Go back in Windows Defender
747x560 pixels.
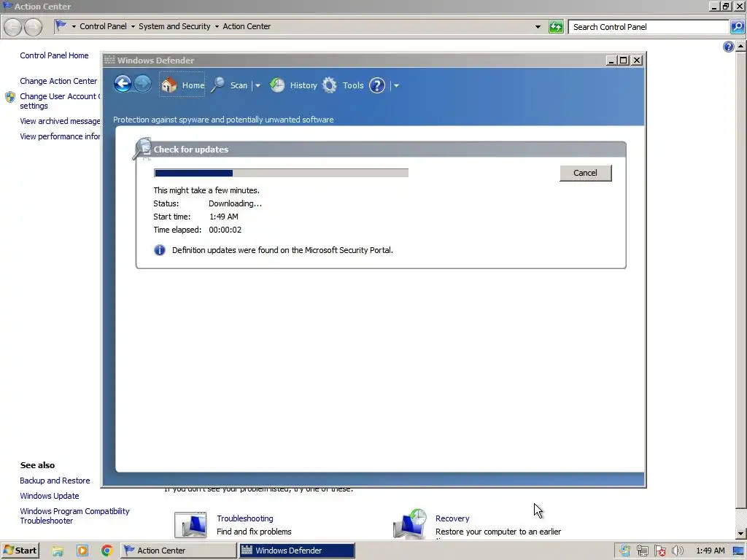point(123,85)
